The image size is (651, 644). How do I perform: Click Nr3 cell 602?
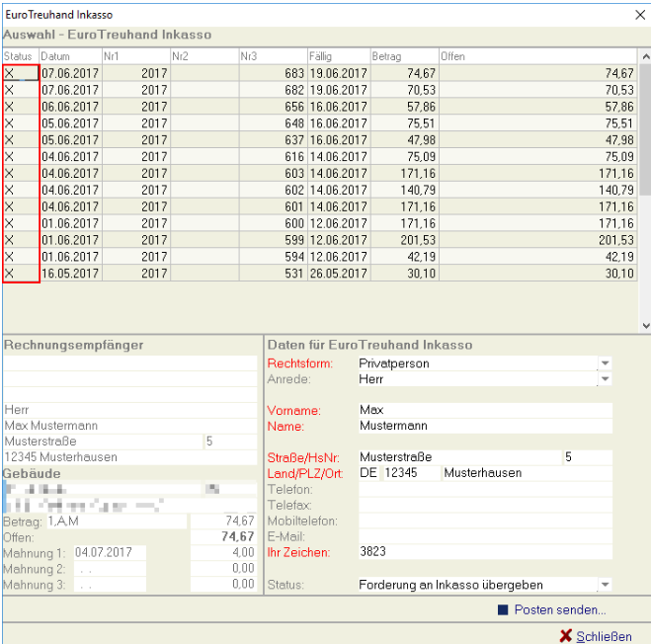(274, 191)
